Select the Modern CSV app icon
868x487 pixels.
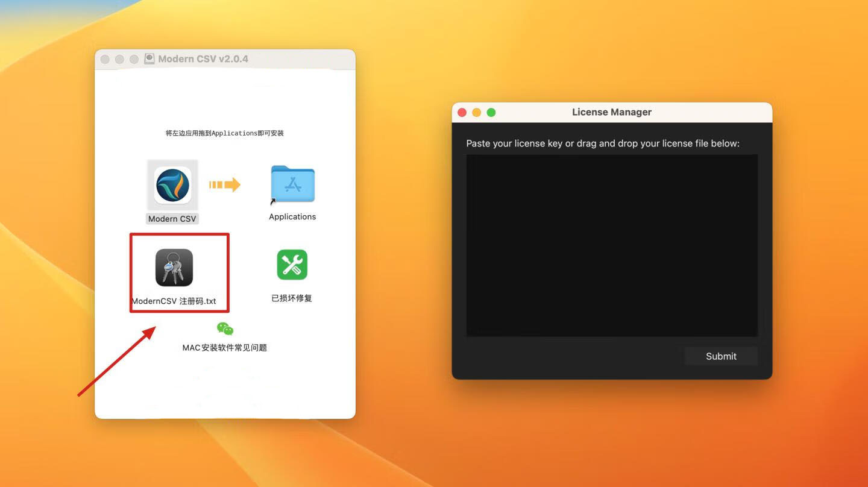point(172,185)
